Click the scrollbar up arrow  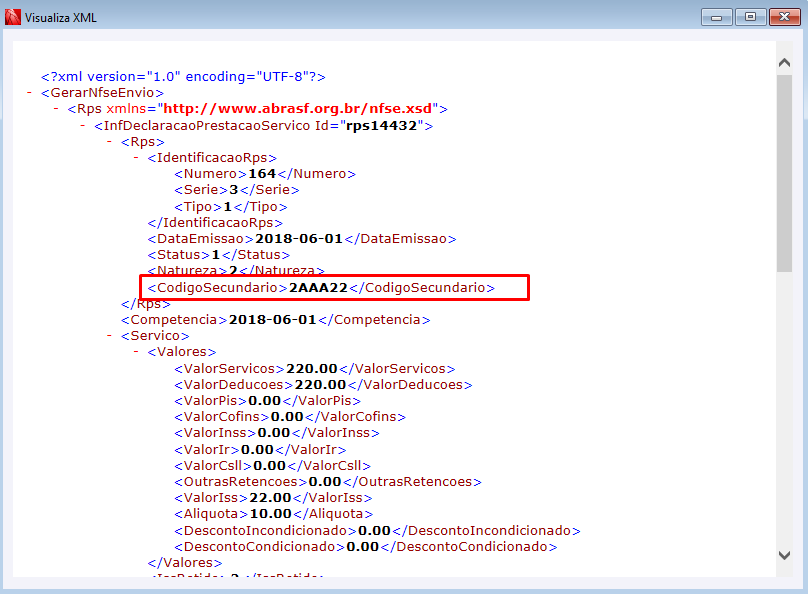[x=784, y=63]
